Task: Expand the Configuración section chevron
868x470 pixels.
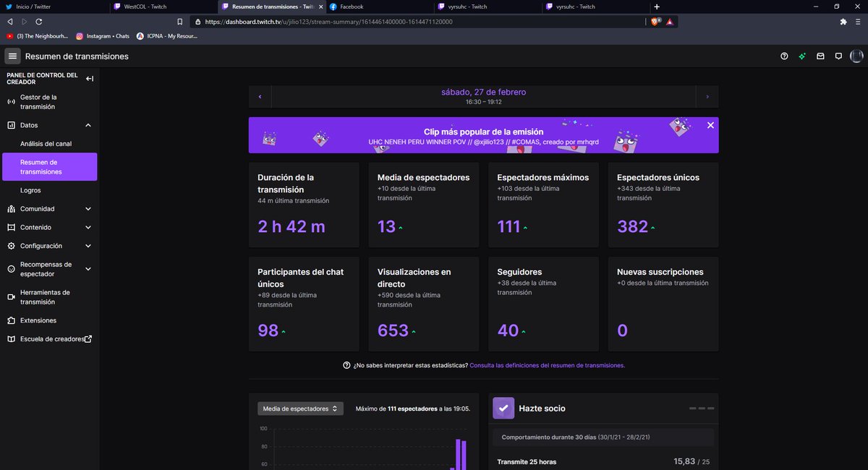Action: [88, 246]
